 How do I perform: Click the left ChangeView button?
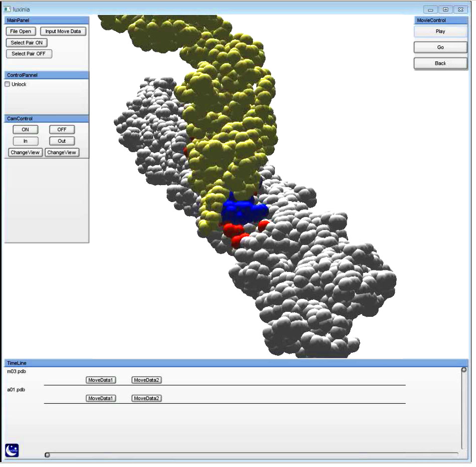[x=25, y=153]
